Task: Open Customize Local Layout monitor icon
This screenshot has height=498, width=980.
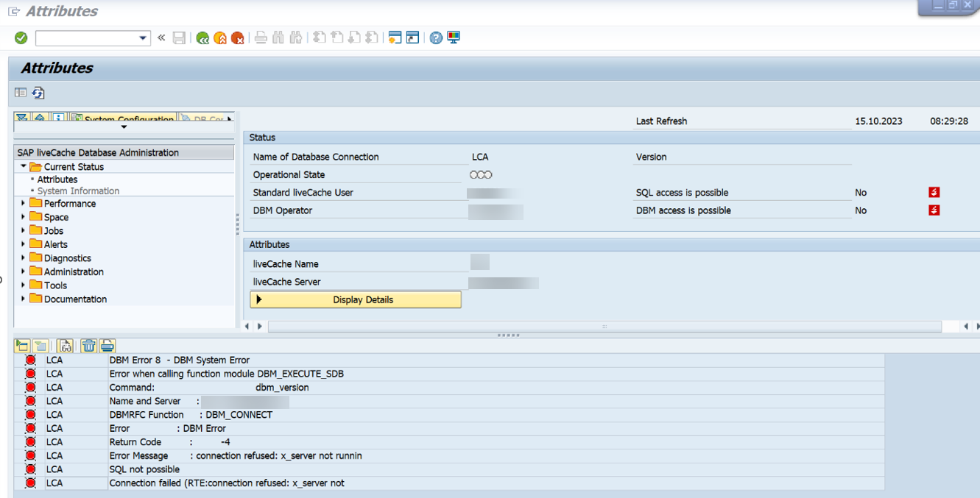Action: 454,38
